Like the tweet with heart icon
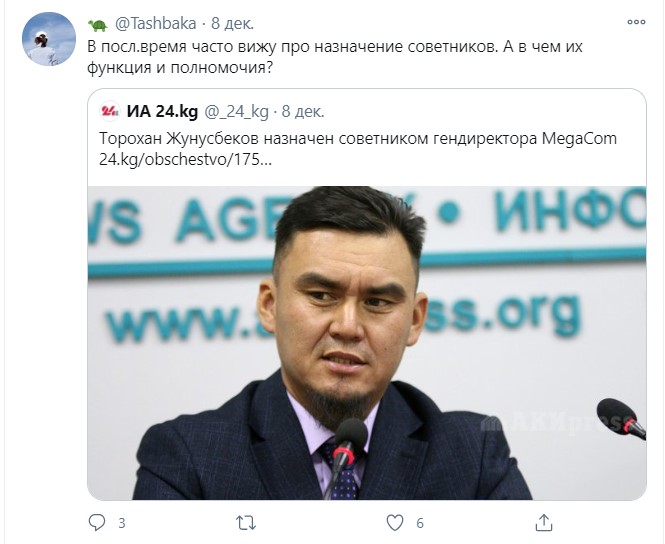Screen dimensions: 665x544 click(x=395, y=523)
